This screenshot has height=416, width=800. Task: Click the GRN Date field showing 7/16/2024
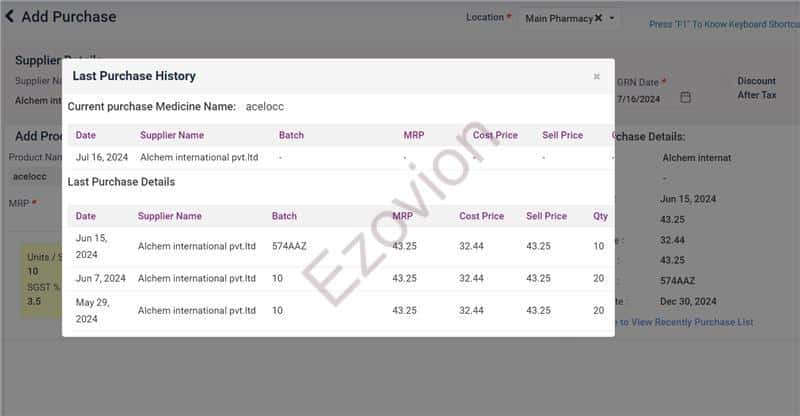[x=640, y=98]
